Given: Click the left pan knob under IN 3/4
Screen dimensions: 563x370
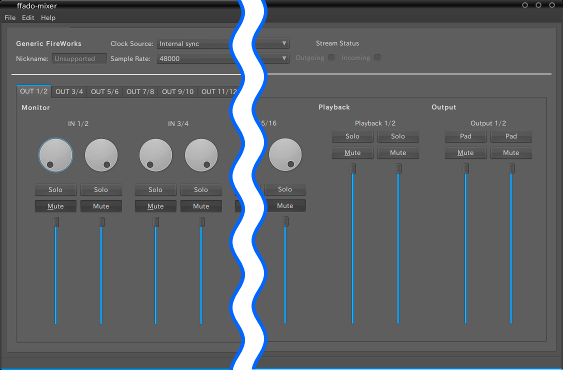Looking at the screenshot, I should pos(155,155).
